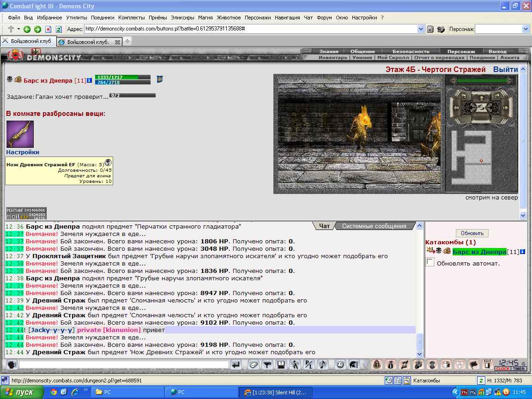Click the green Back arrow in the toolbar
Viewport: 532px width, 399px height.
27,29
